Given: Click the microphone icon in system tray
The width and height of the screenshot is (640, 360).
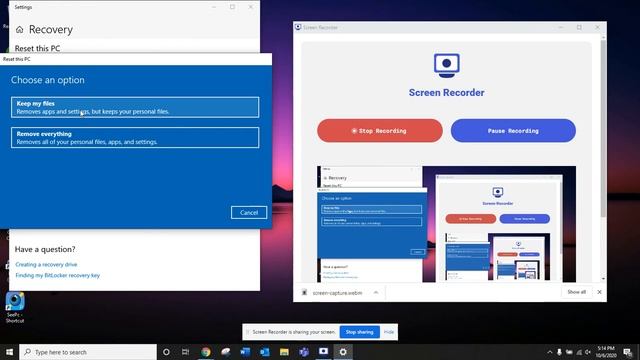Looking at the screenshot, I should point(559,352).
